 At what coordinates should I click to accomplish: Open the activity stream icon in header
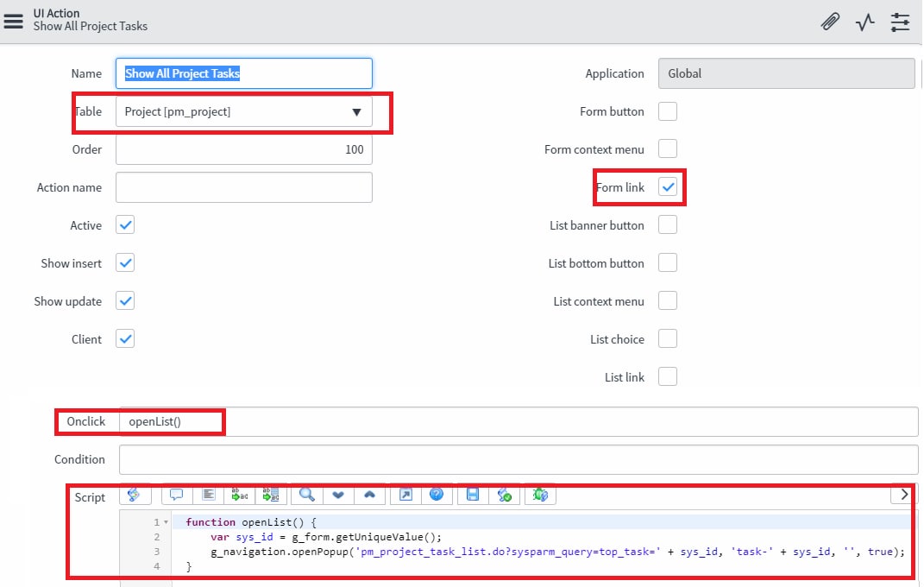(x=864, y=22)
